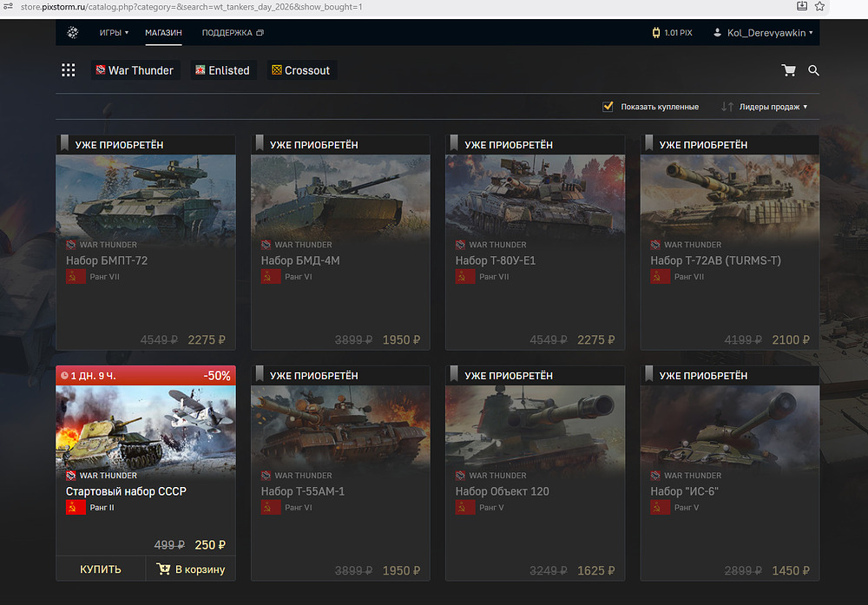
Task: Open Набор Т-72АВ (TURMS-T) title link
Action: [x=715, y=260]
